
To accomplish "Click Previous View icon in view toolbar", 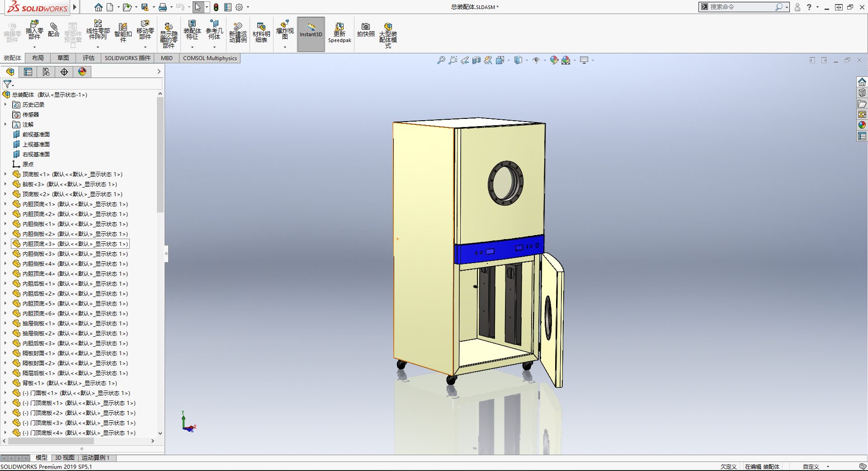I will pos(465,60).
